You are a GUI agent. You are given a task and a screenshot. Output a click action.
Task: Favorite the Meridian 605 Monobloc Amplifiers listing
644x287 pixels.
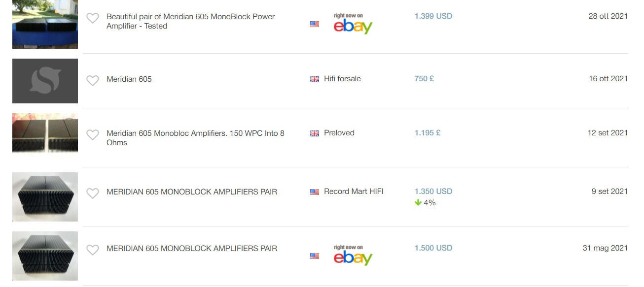[93, 134]
